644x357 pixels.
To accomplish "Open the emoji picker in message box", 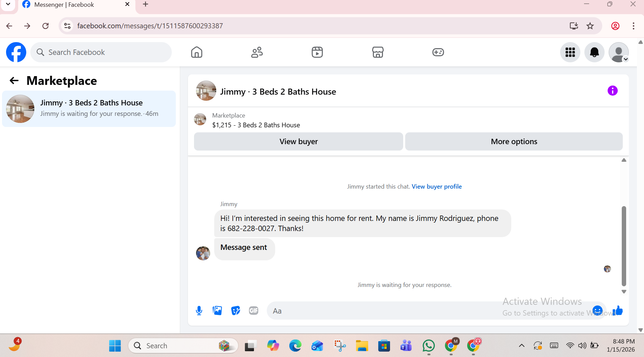I will [597, 311].
